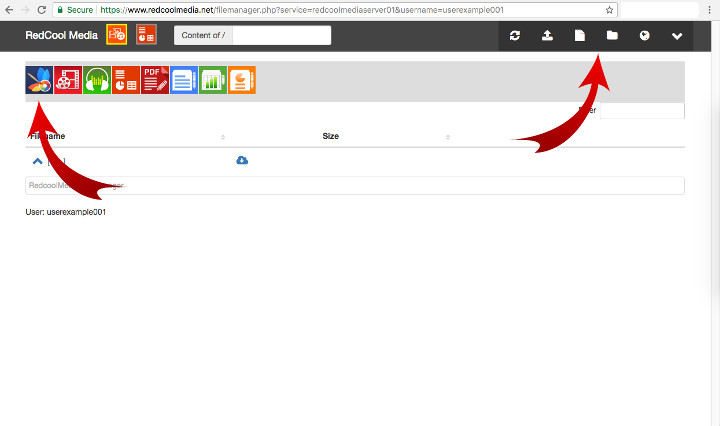Screen dimensions: 720x426
Task: Click the RedCool Media brand link
Action: click(x=60, y=36)
